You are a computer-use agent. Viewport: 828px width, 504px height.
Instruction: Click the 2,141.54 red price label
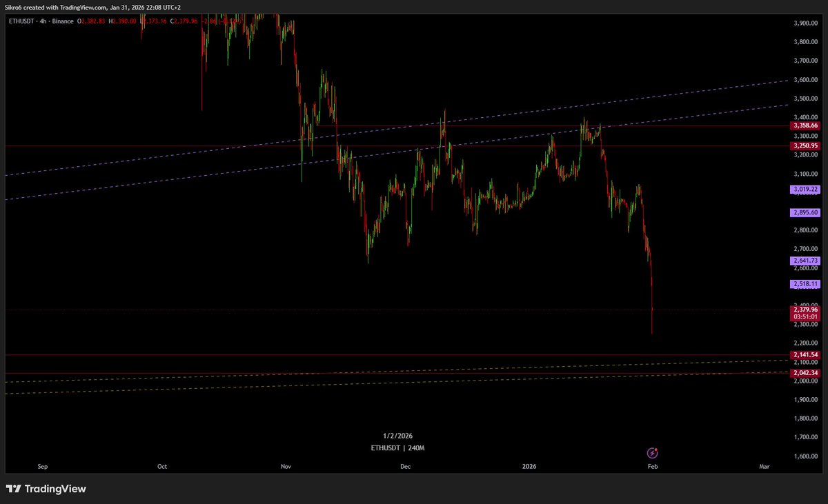pos(806,354)
